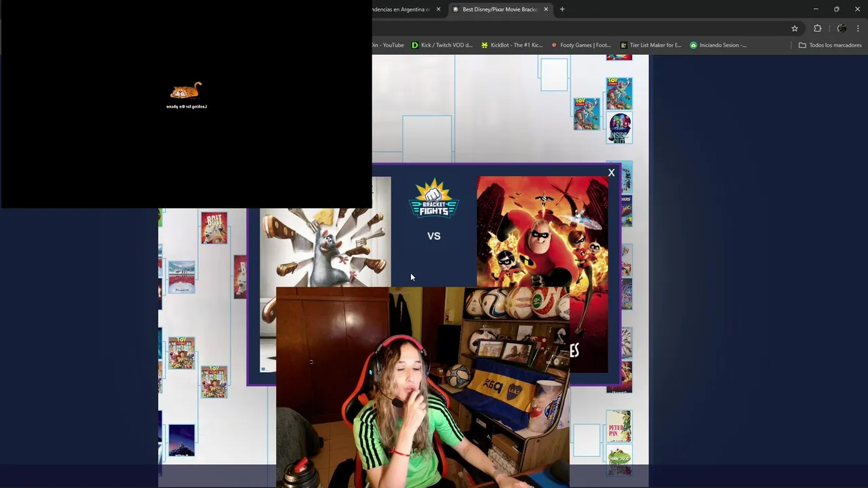
Task: Click the Bolt poster in the left bracket
Action: (x=214, y=228)
